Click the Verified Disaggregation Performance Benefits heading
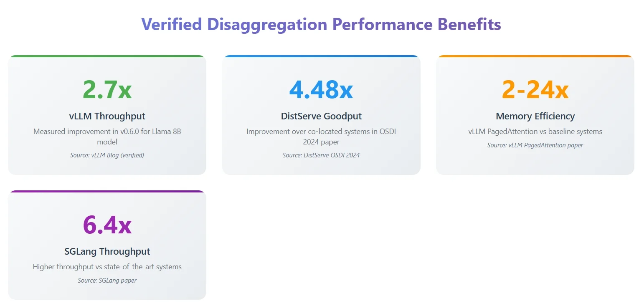Screen dimensions: 644x306 (x=321, y=24)
